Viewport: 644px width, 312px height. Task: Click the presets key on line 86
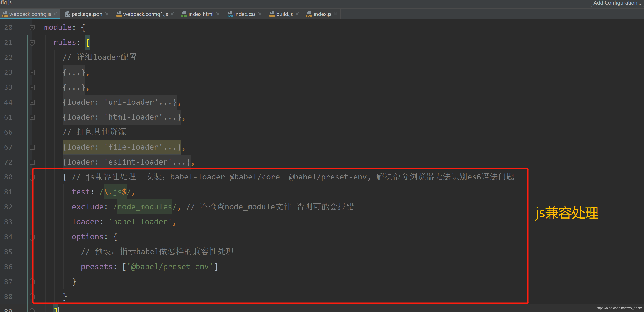(x=97, y=267)
